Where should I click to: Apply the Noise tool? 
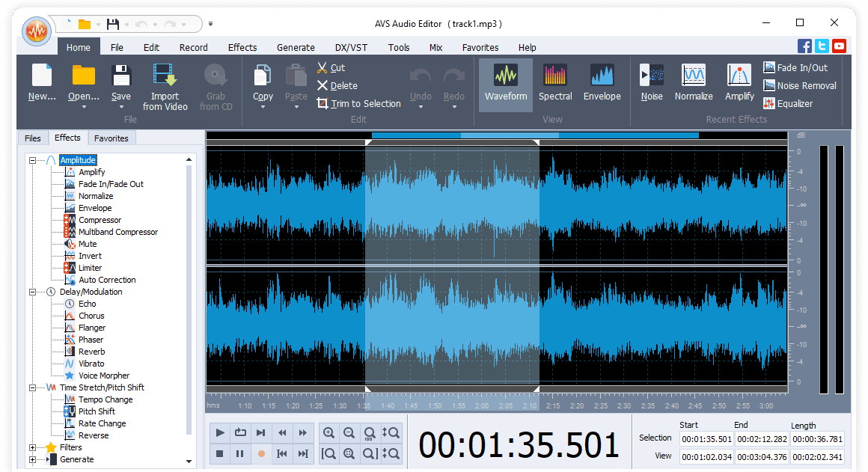(x=651, y=84)
